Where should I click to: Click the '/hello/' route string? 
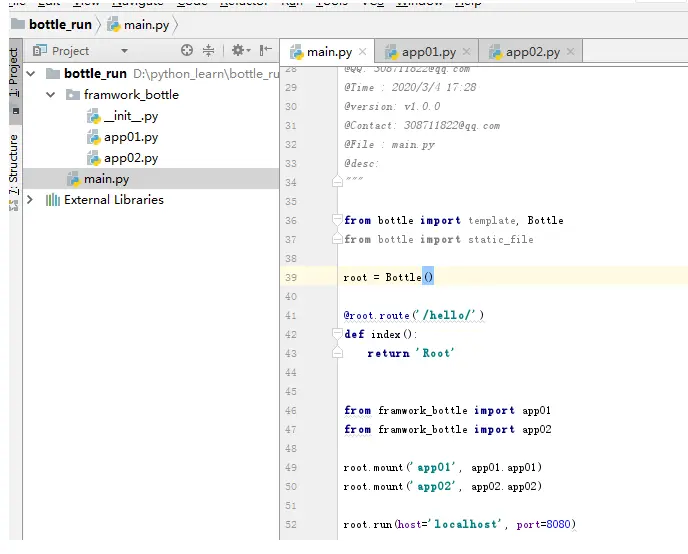tap(447, 315)
